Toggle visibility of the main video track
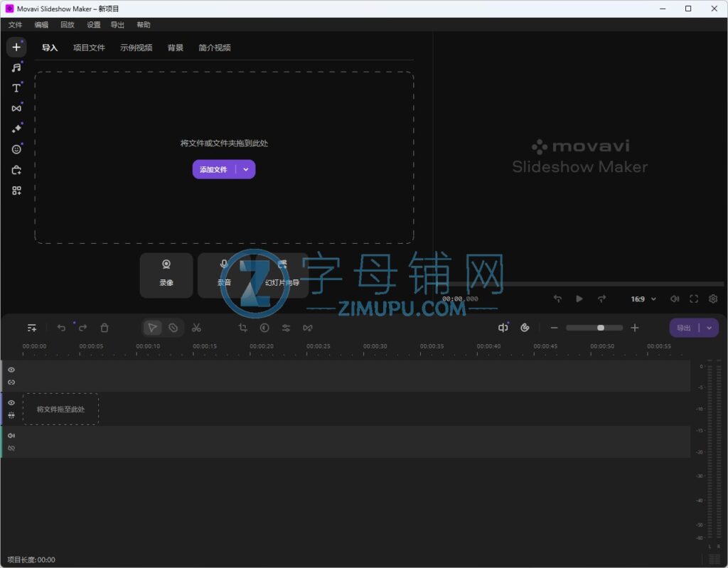Viewport: 728px width, 568px height. pos(11,402)
